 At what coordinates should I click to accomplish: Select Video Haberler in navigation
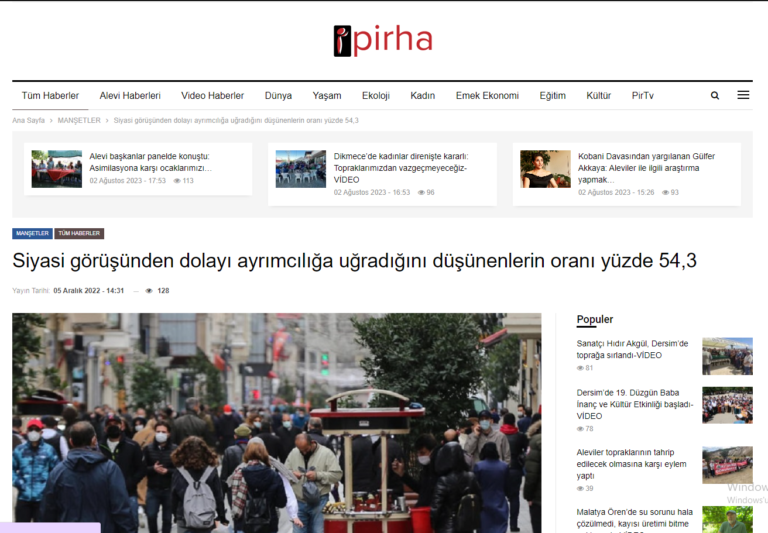pyautogui.click(x=212, y=96)
